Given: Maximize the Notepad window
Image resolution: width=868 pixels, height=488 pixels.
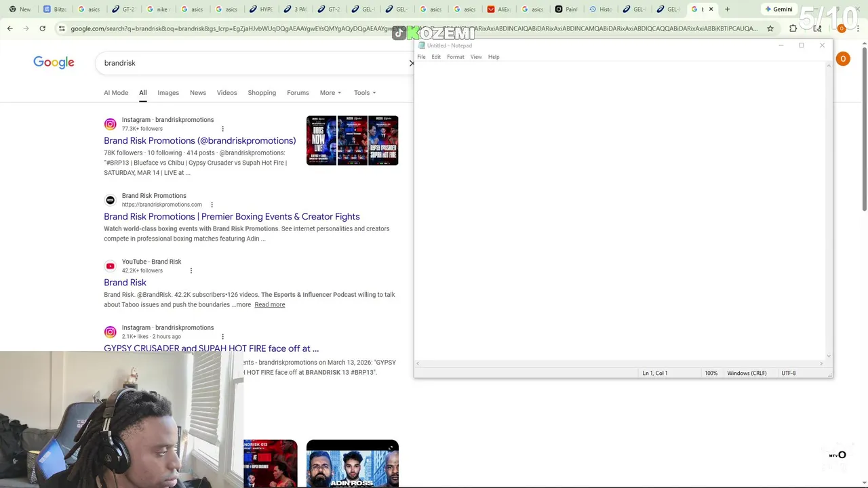Looking at the screenshot, I should [x=802, y=45].
